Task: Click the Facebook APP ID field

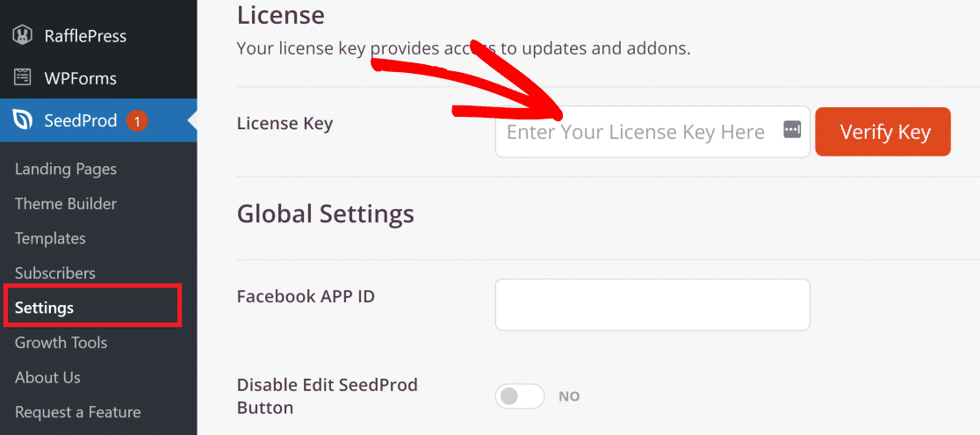Action: (x=652, y=305)
